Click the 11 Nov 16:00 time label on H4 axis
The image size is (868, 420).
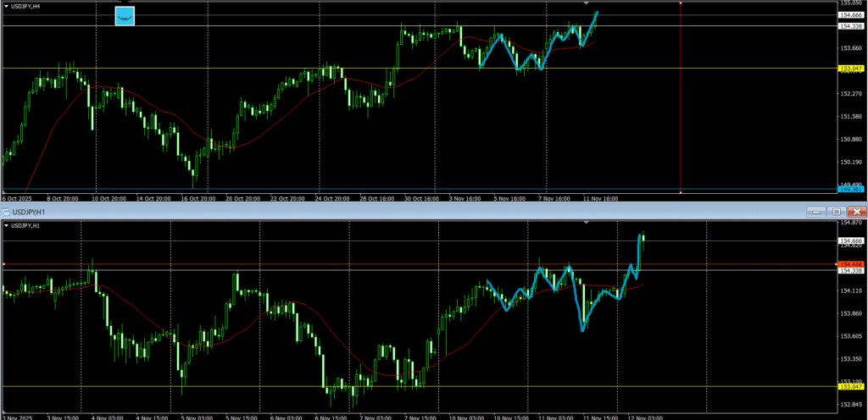[600, 198]
